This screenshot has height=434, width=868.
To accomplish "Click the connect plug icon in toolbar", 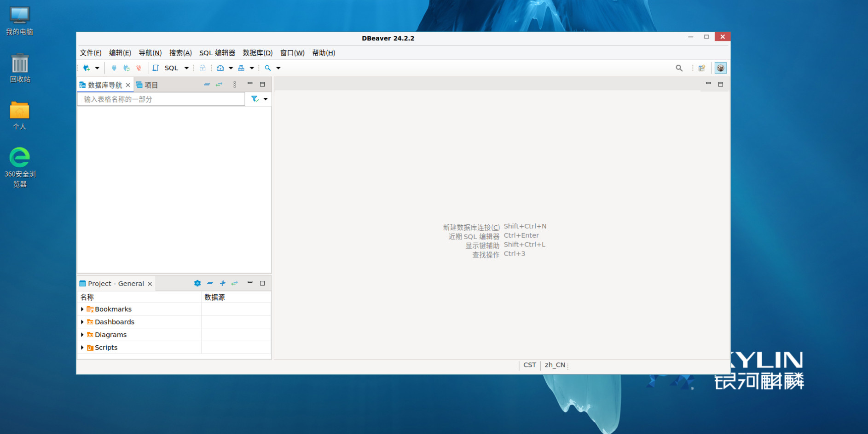I will pos(114,68).
